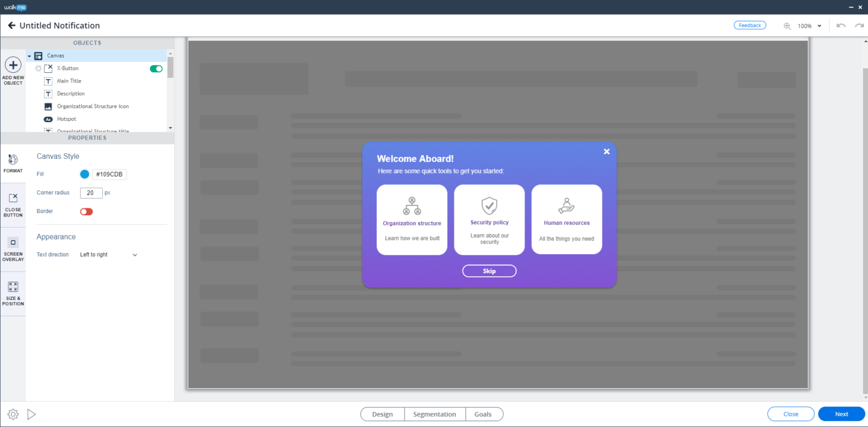This screenshot has width=868, height=427.
Task: Open the Format panel in the sidebar
Action: pyautogui.click(x=13, y=163)
